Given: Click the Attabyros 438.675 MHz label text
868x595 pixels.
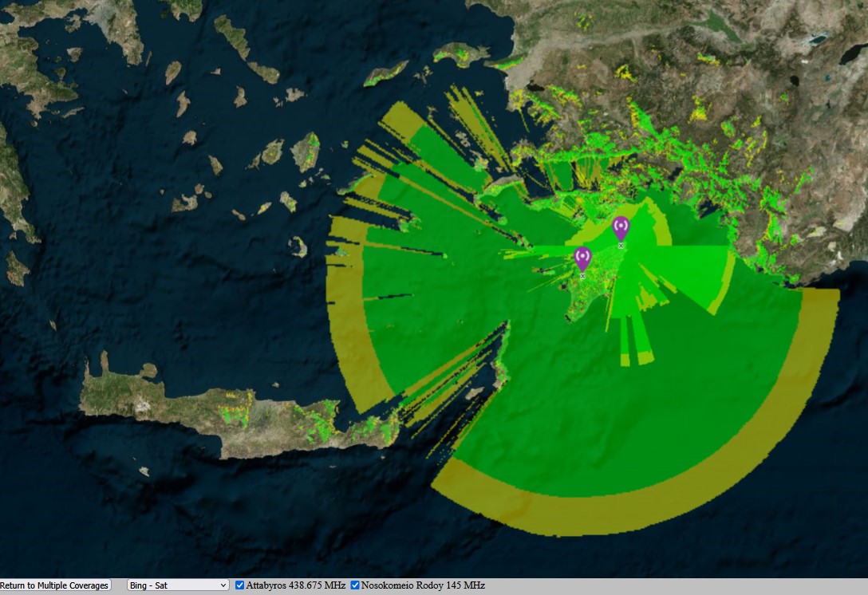Looking at the screenshot, I should (x=296, y=585).
